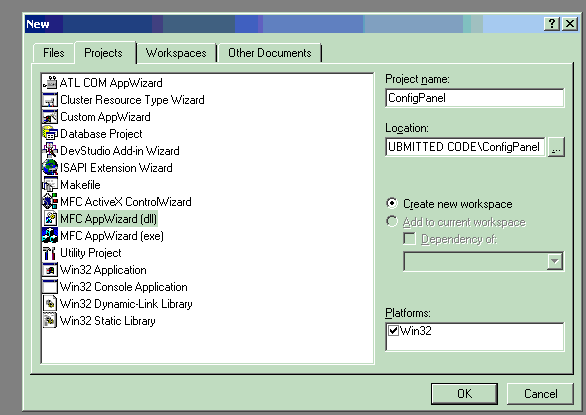The image size is (586, 415).
Task: Pick the Win32 Dynamic-Link Library icon
Action: pos(50,304)
